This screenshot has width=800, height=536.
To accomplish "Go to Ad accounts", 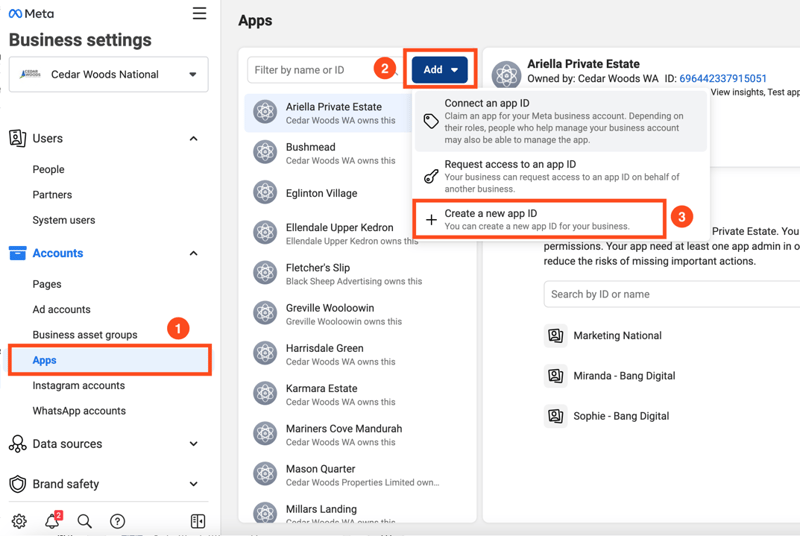I will [61, 310].
